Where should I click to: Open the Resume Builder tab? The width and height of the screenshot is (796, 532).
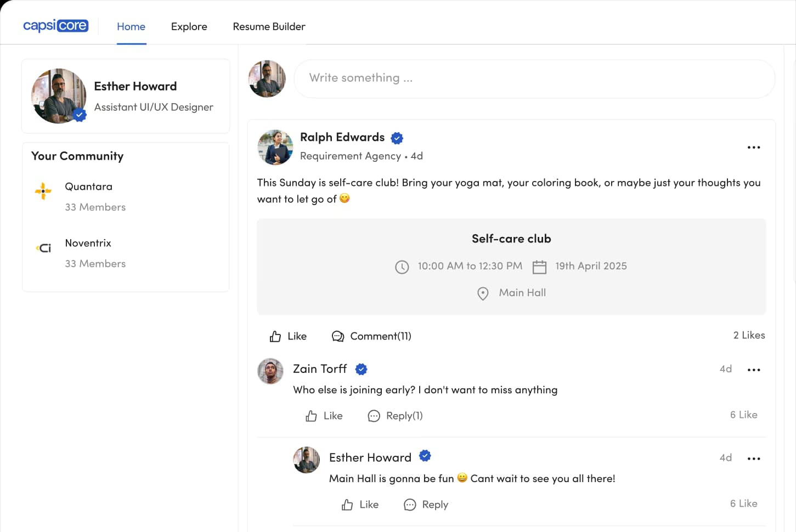tap(269, 26)
